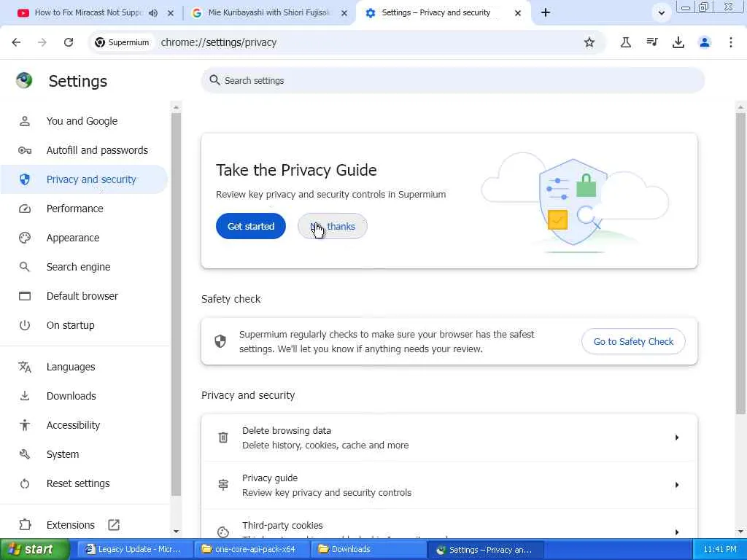Click the address bar URL
747x560 pixels.
[219, 42]
